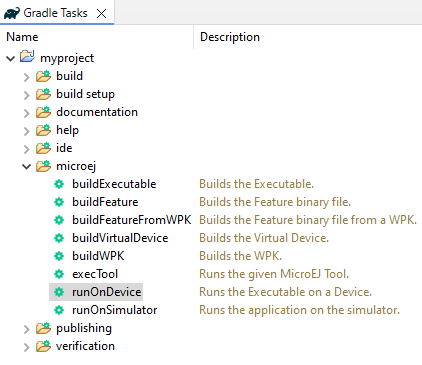The image size is (422, 365).
Task: Select the build group label
Action: [69, 76]
